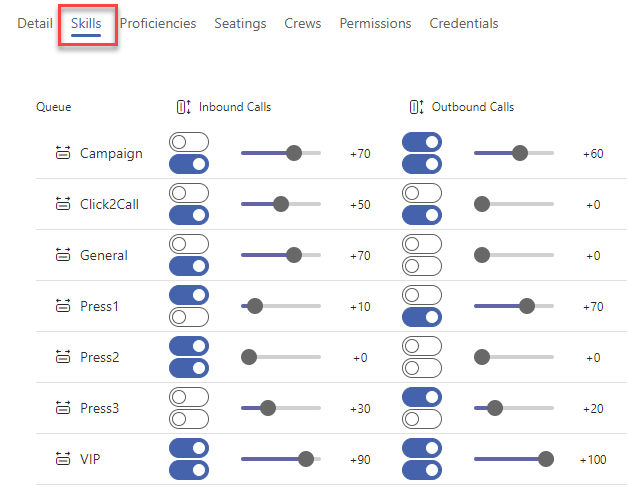Enable the lower Press3 outbound toggle

coord(422,419)
